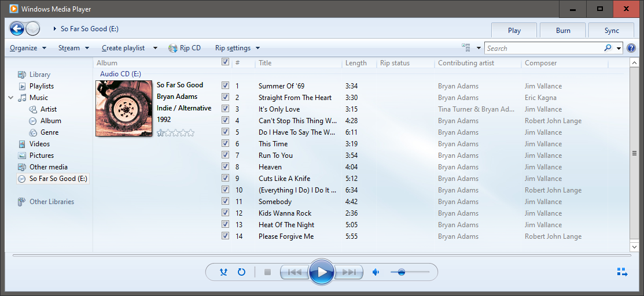Image resolution: width=644 pixels, height=296 pixels.
Task: Switch to the Sync tab
Action: tap(612, 31)
